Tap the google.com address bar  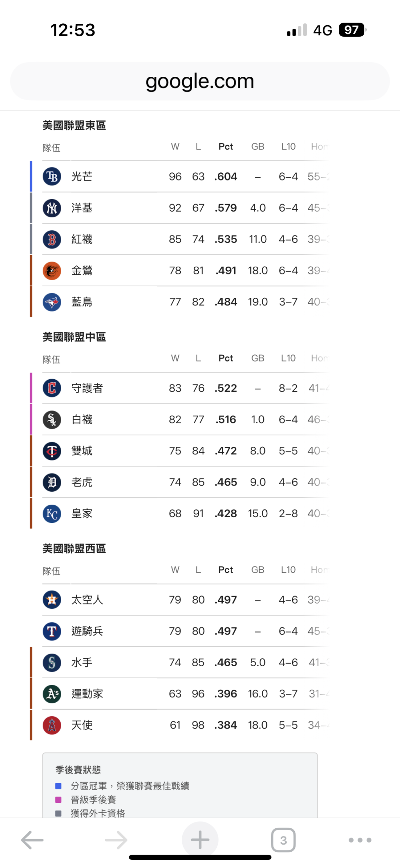pos(200,81)
